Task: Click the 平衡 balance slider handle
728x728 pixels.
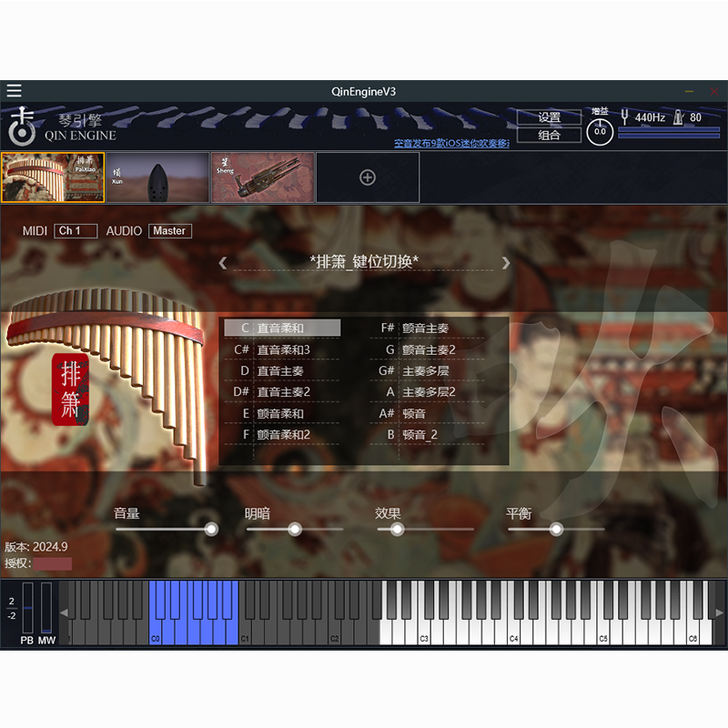Action: point(556,530)
